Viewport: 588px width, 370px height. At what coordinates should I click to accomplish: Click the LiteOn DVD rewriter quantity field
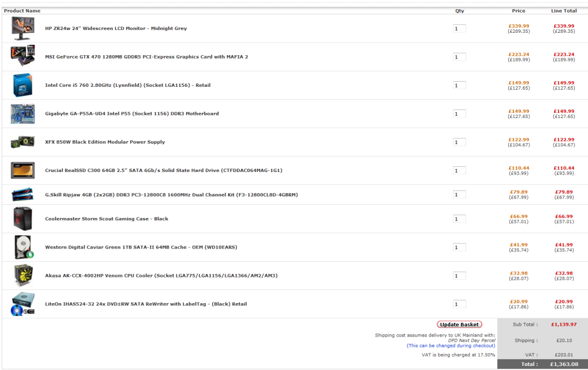[x=459, y=304]
